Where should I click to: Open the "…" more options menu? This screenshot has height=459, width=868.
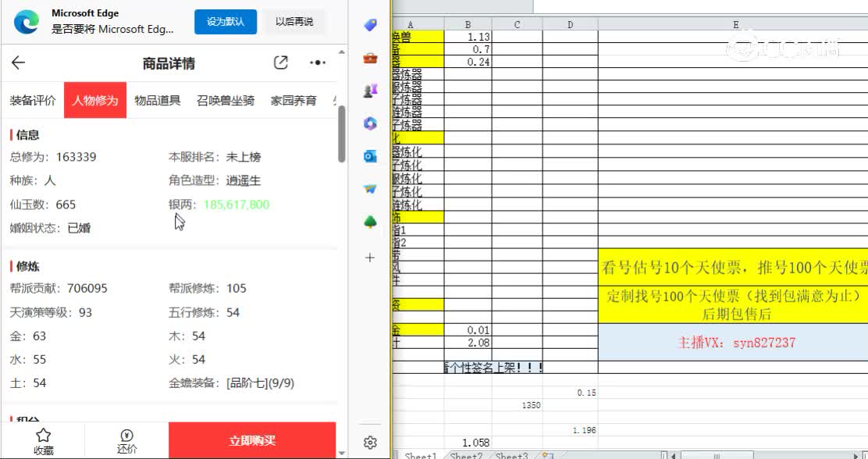[315, 62]
